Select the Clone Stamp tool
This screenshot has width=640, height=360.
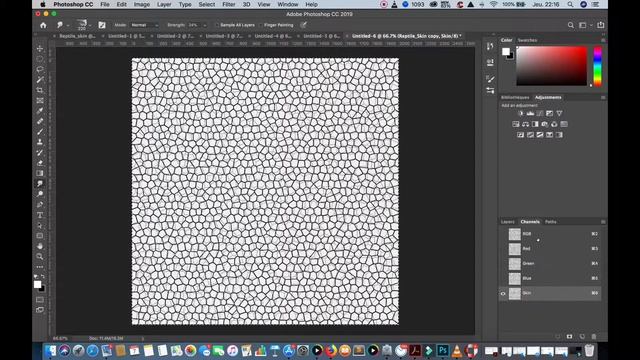coord(40,142)
